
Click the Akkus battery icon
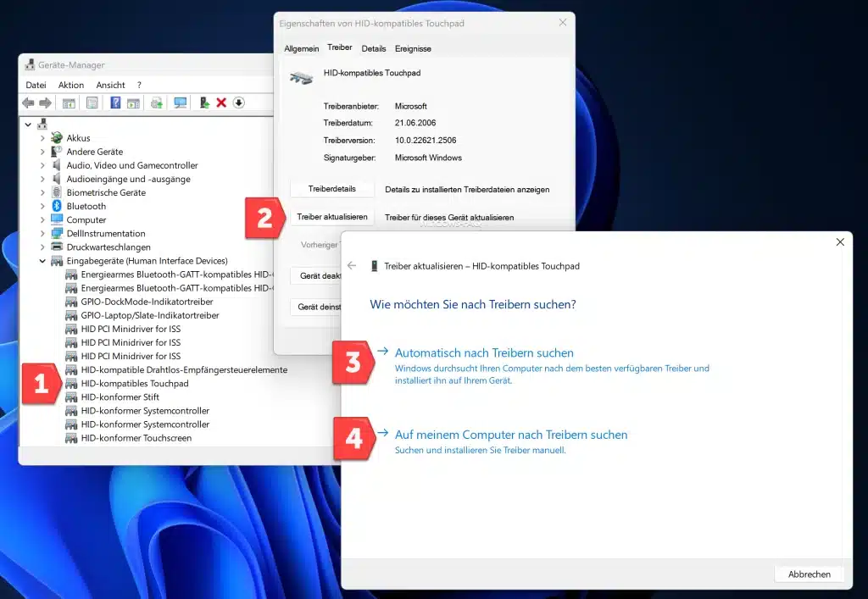coord(57,138)
